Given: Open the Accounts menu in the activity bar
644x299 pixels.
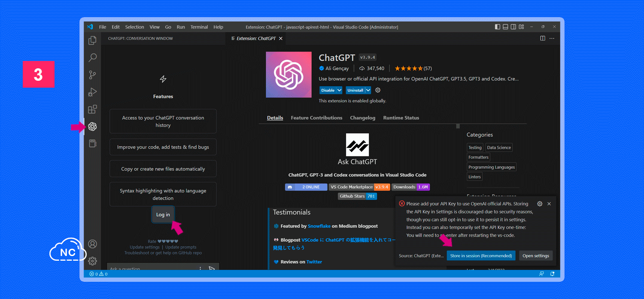Looking at the screenshot, I should pos(92,244).
